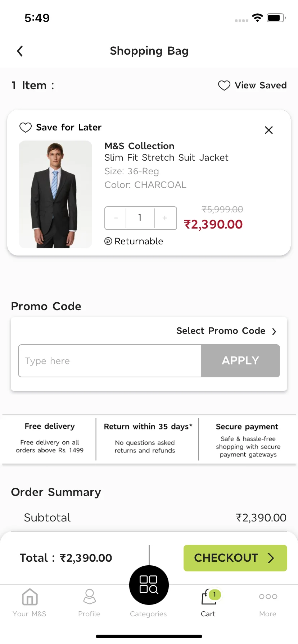Viewport: 298px width, 644px height.
Task: Open Your M&S home tab
Action: tap(30, 603)
